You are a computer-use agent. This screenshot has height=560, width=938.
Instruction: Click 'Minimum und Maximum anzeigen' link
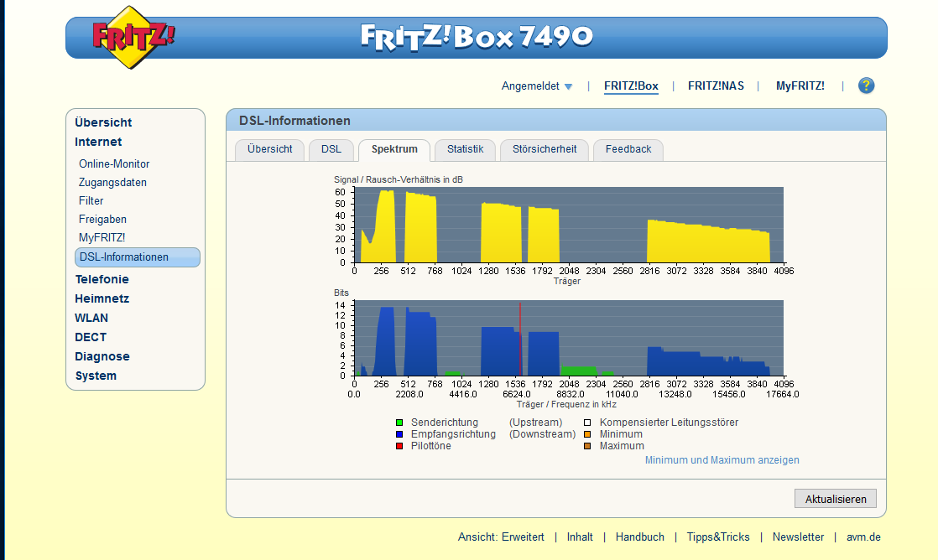pyautogui.click(x=722, y=460)
